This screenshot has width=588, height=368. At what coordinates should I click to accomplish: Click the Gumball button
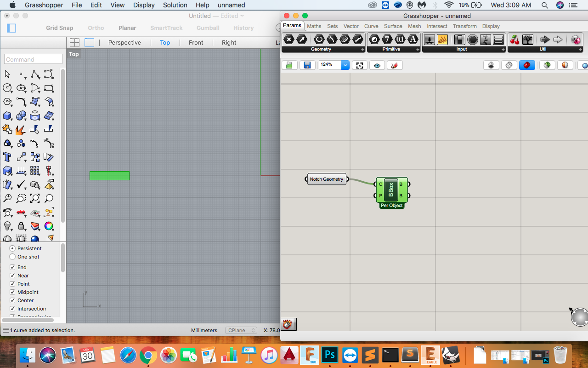pos(208,28)
